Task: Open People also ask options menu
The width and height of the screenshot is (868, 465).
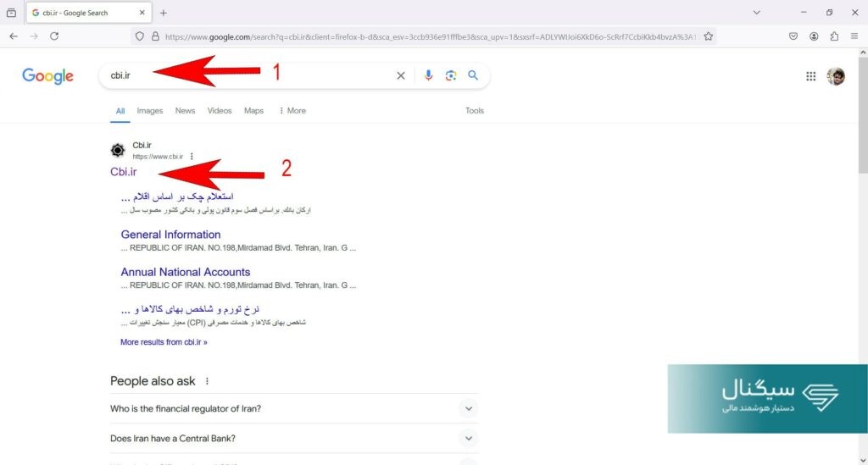Action: (x=207, y=381)
